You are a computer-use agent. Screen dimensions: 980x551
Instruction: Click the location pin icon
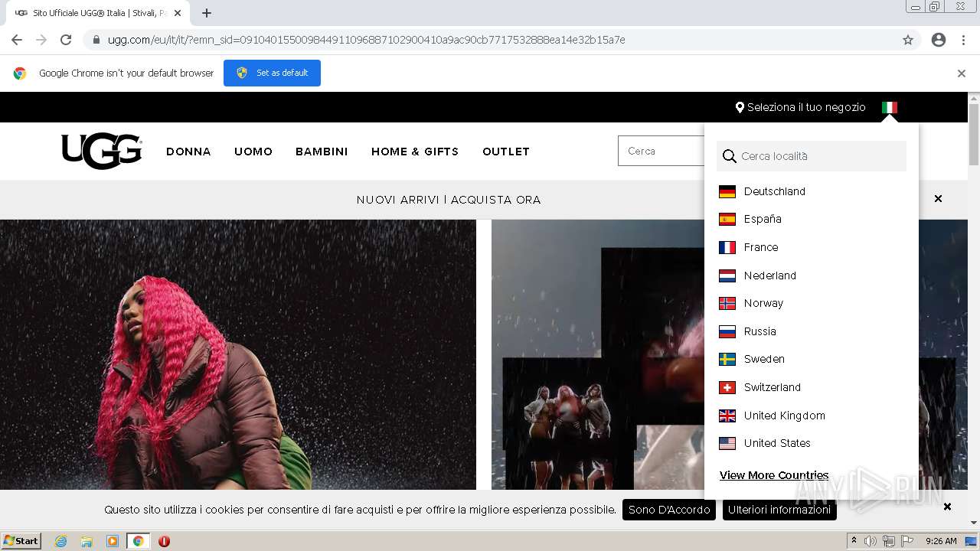pyautogui.click(x=740, y=107)
